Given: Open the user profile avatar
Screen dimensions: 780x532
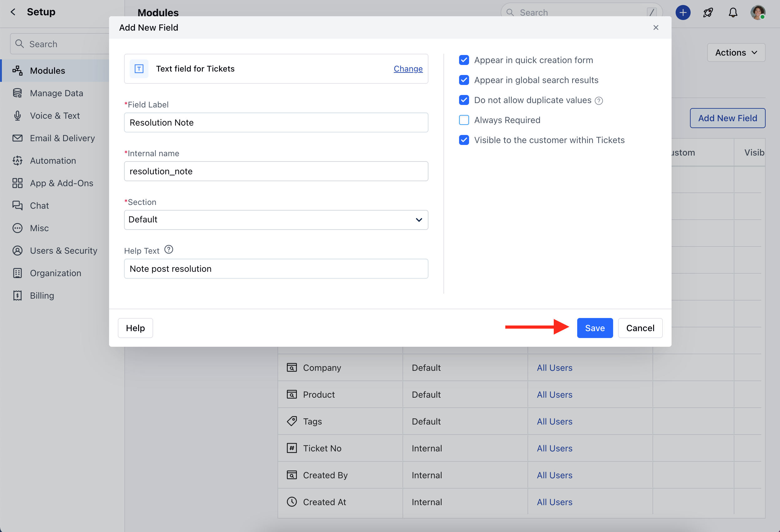Looking at the screenshot, I should pos(757,13).
